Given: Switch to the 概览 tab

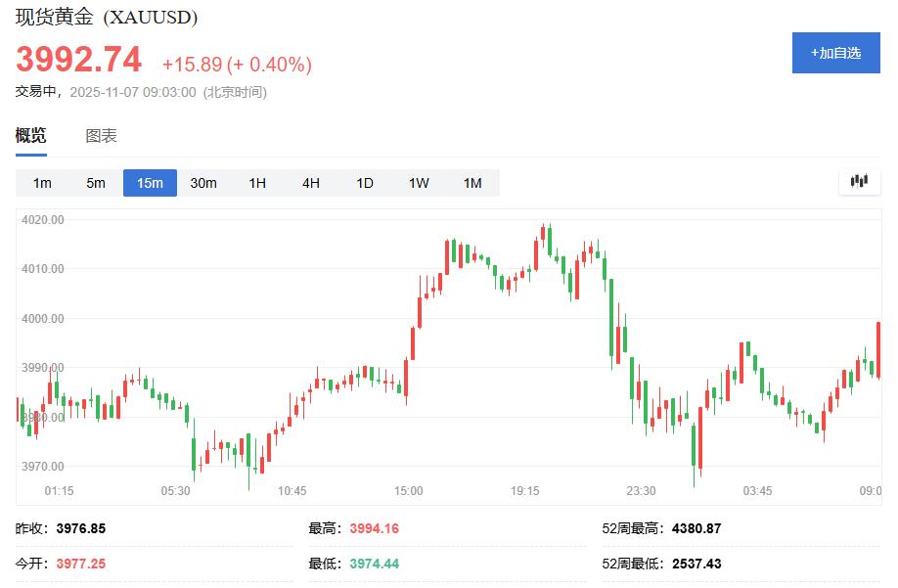Looking at the screenshot, I should (30, 136).
